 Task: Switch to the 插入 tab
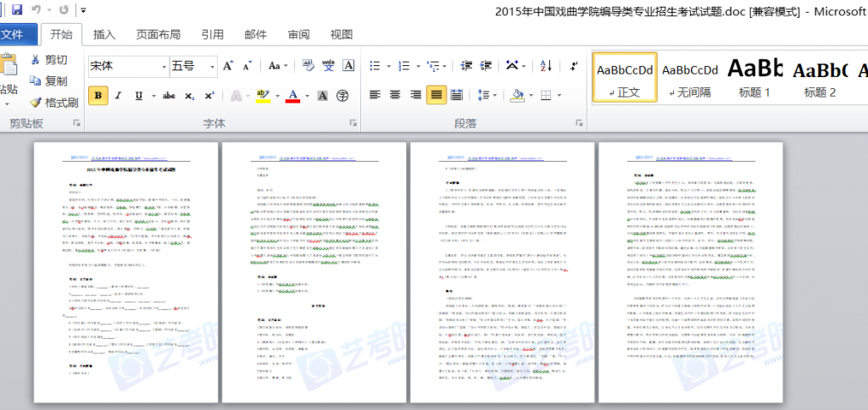click(x=104, y=35)
